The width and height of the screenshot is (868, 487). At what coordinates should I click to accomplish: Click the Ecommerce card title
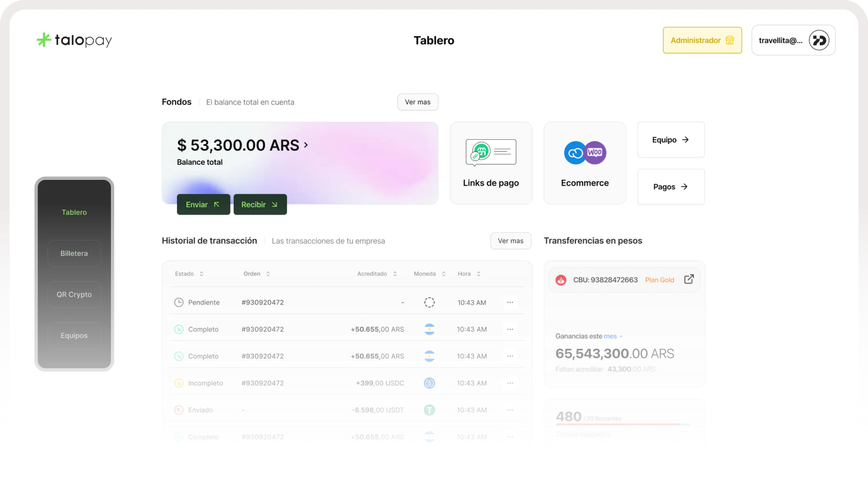(x=585, y=183)
